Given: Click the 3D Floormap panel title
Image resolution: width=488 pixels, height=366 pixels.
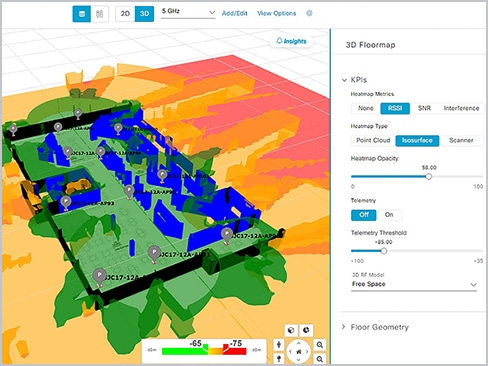Looking at the screenshot, I should (370, 45).
